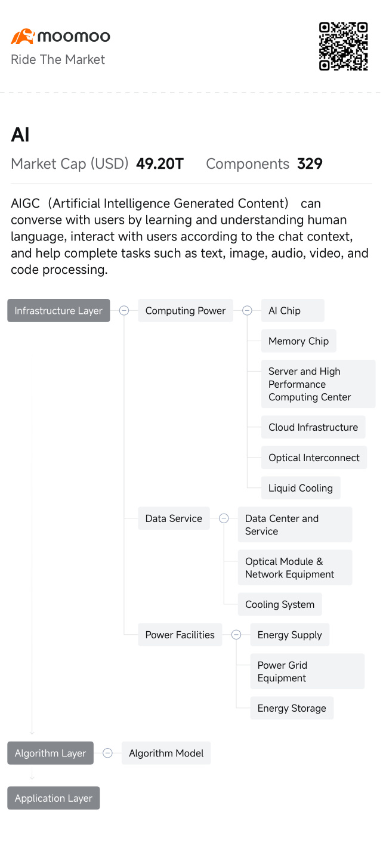
Task: Open the Energy Storage category
Action: (292, 708)
